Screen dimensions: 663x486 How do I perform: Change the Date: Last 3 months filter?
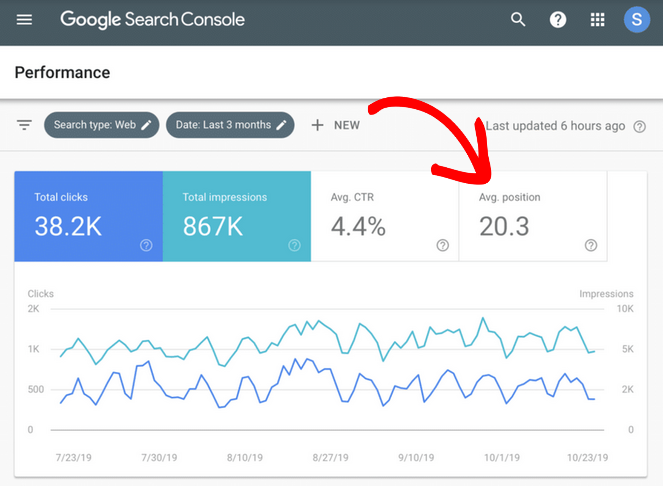[x=229, y=125]
